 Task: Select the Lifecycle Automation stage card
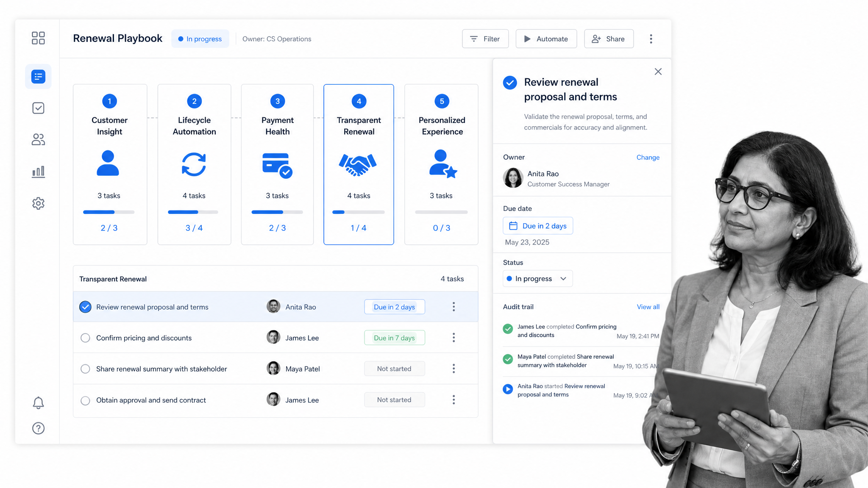point(195,164)
